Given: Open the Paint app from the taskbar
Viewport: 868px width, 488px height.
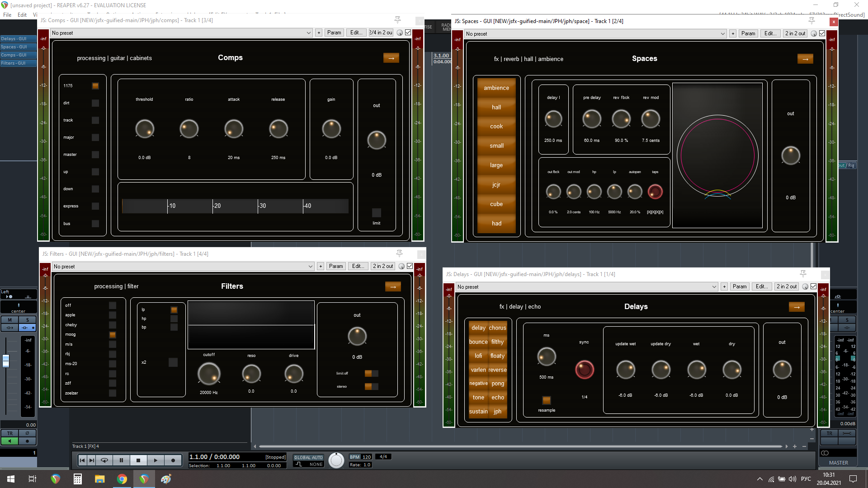Looking at the screenshot, I should click(x=166, y=479).
